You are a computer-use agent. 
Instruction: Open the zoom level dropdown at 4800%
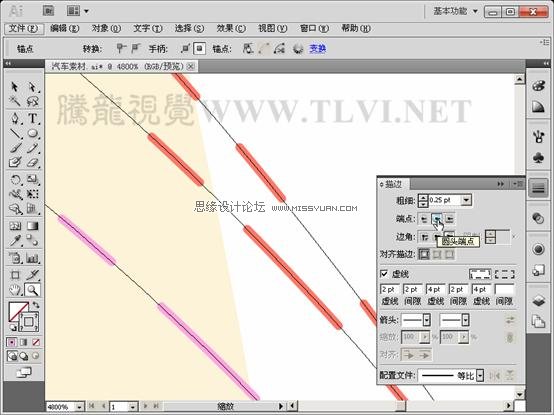pyautogui.click(x=79, y=407)
